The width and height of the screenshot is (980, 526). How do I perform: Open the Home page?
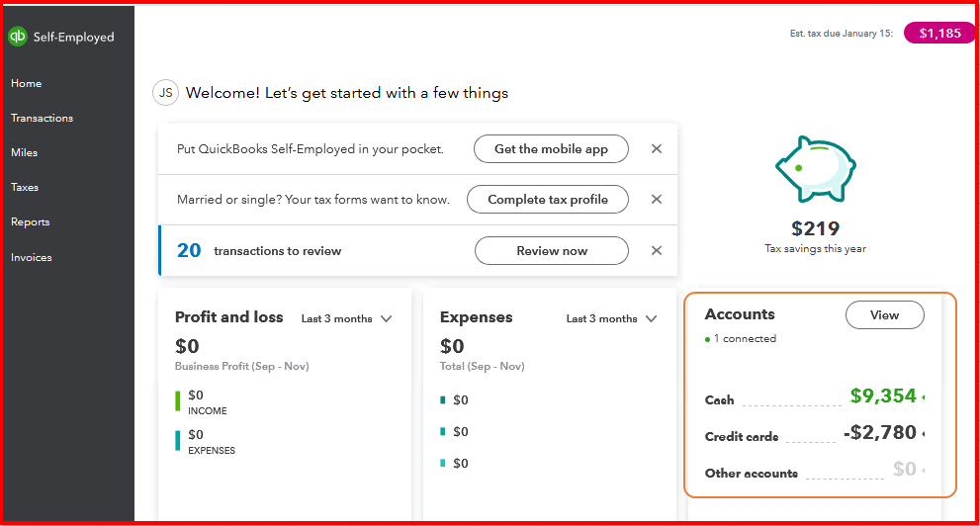pos(27,84)
